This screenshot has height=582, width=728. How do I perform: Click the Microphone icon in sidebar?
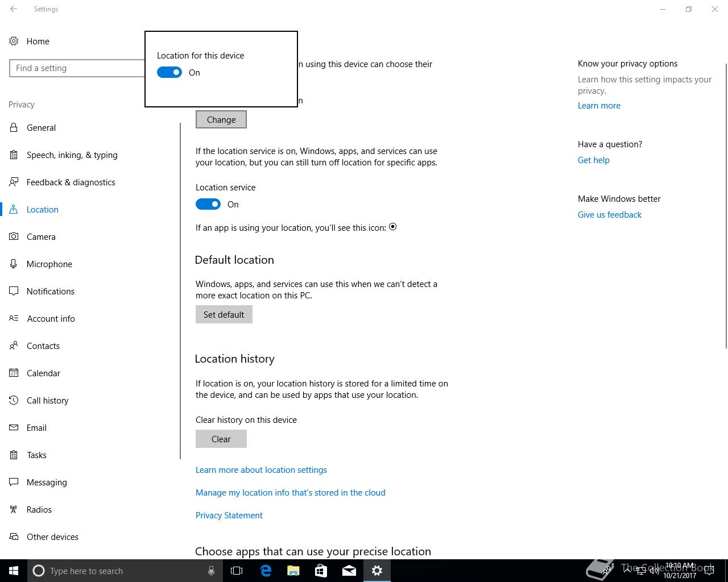pos(14,264)
